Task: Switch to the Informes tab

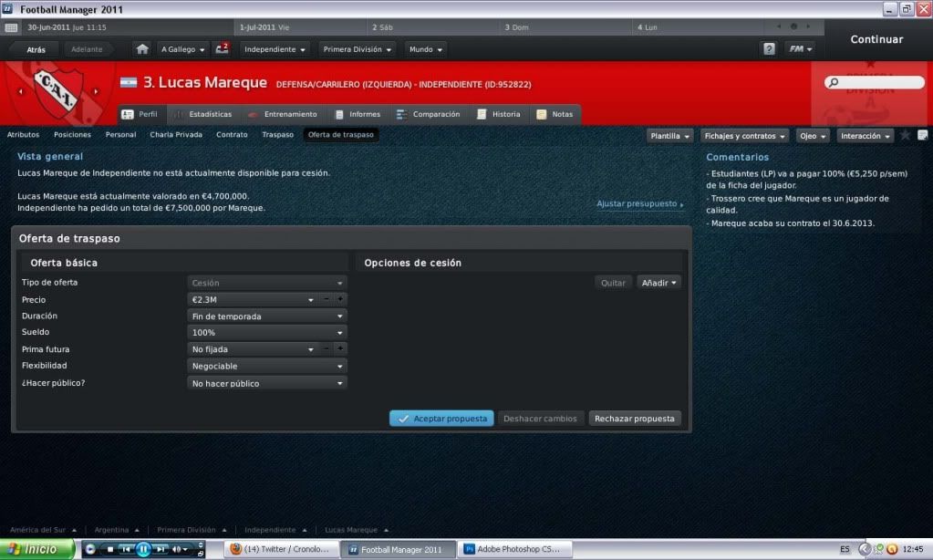Action: coord(358,114)
